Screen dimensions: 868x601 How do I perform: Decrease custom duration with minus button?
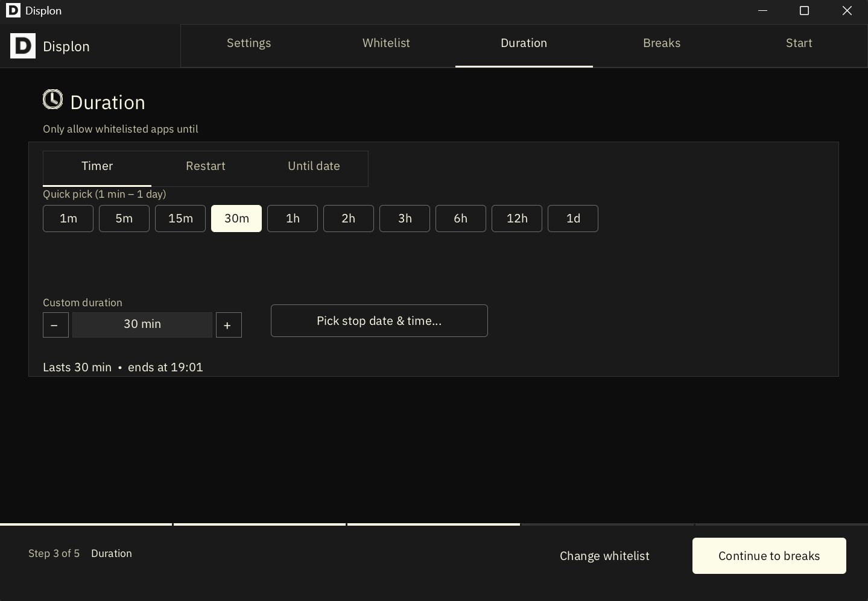point(55,325)
